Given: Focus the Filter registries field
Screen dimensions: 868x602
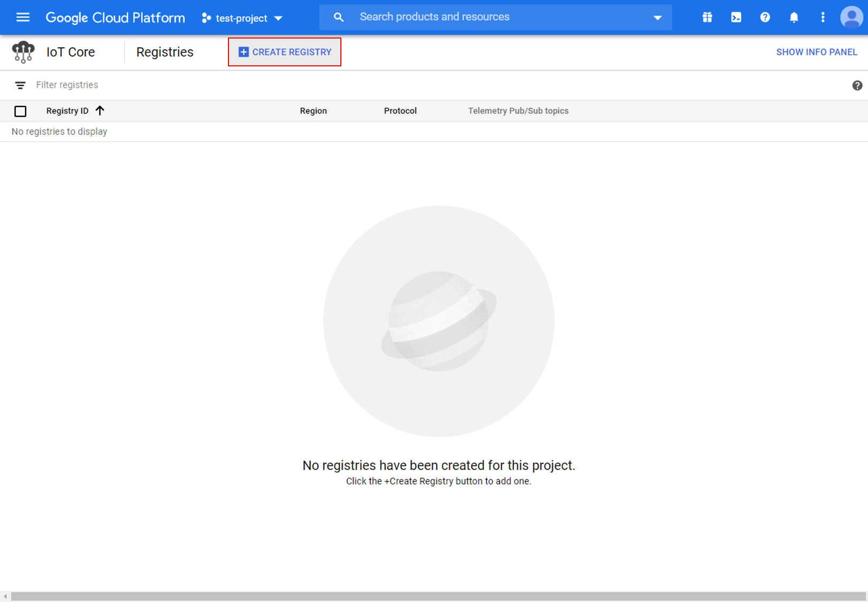Looking at the screenshot, I should coord(439,85).
